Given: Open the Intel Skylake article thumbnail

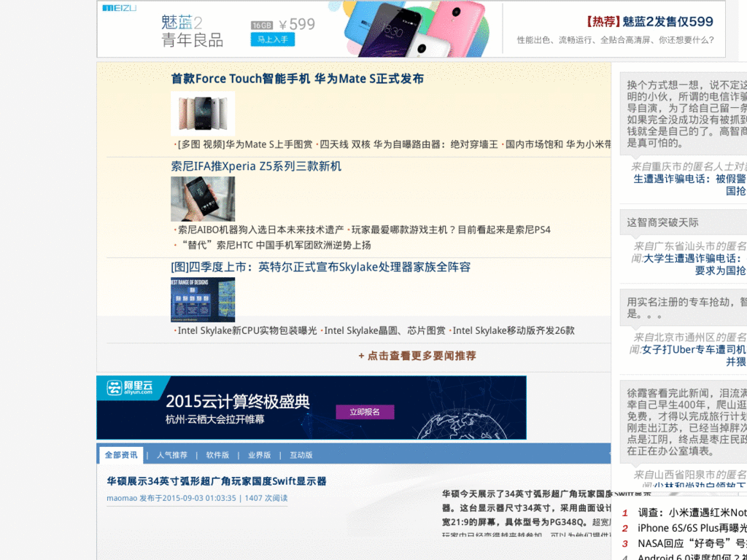Looking at the screenshot, I should [202, 300].
